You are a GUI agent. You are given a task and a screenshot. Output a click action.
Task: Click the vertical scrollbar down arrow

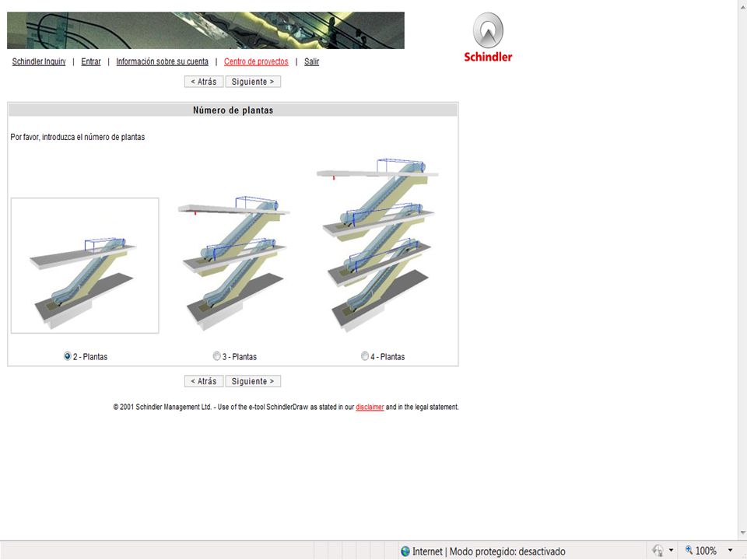click(742, 533)
